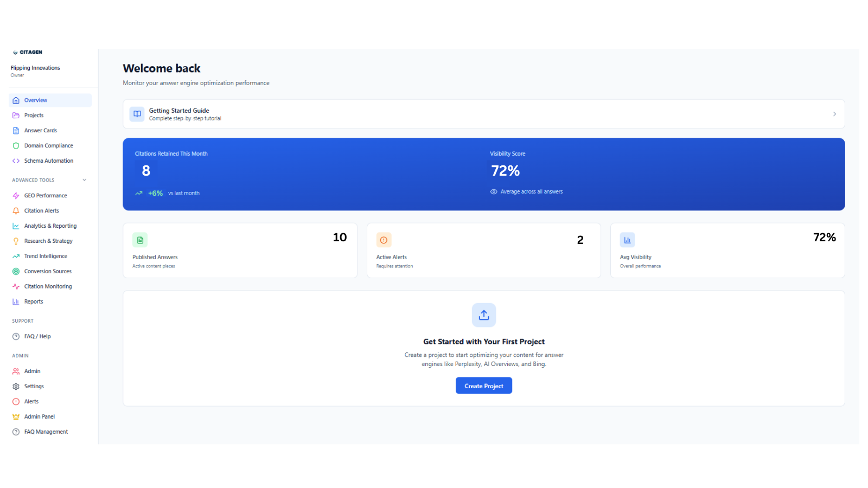This screenshot has height=488, width=868.
Task: Click the Flipping Innovations owner profile
Action: (x=35, y=70)
